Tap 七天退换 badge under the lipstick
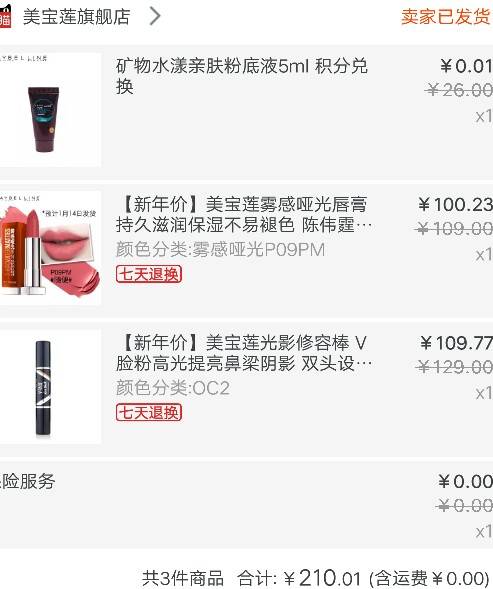This screenshot has height=589, width=493. (x=149, y=274)
